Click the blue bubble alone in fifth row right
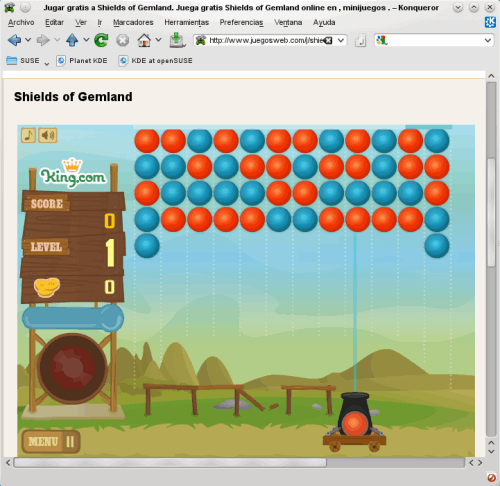500x486 pixels. click(437, 246)
